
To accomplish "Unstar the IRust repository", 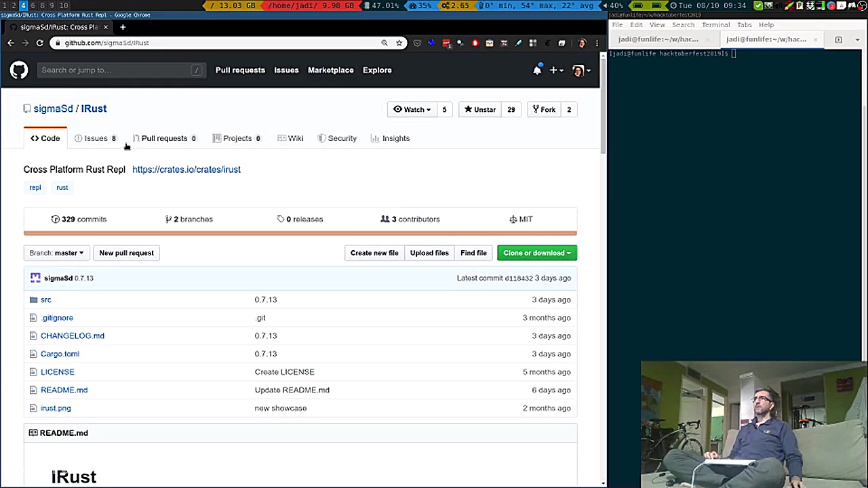I will 480,110.
